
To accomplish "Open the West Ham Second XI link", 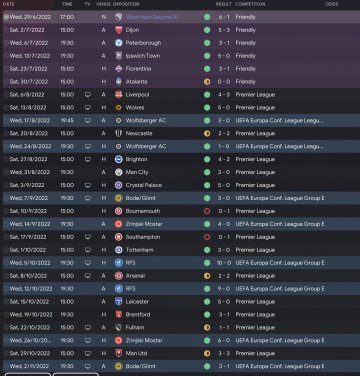I will (152, 17).
